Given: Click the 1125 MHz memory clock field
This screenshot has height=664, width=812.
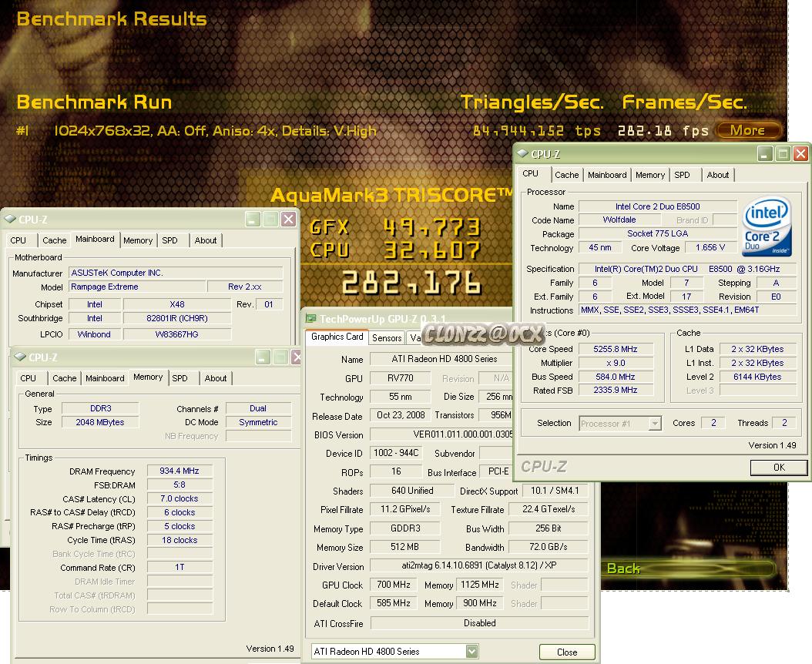Looking at the screenshot, I should pyautogui.click(x=479, y=585).
